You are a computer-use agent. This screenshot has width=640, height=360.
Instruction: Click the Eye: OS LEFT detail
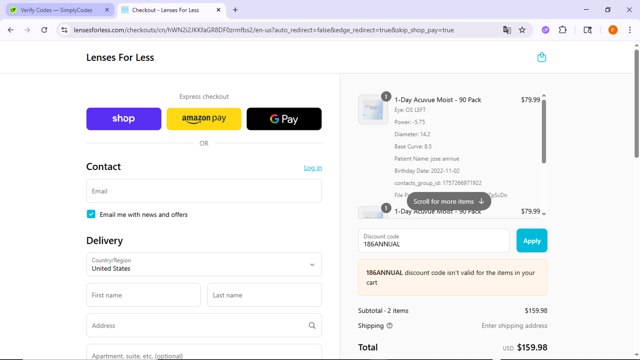coord(410,110)
